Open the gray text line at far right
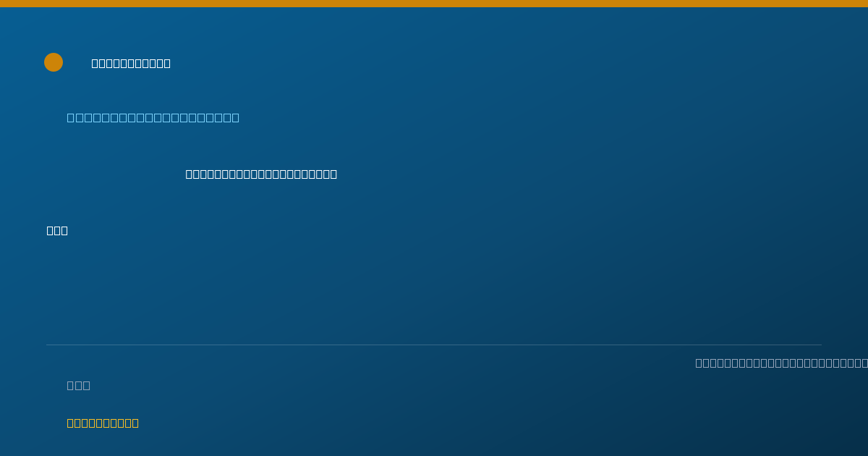The image size is (868, 456). click(x=781, y=363)
